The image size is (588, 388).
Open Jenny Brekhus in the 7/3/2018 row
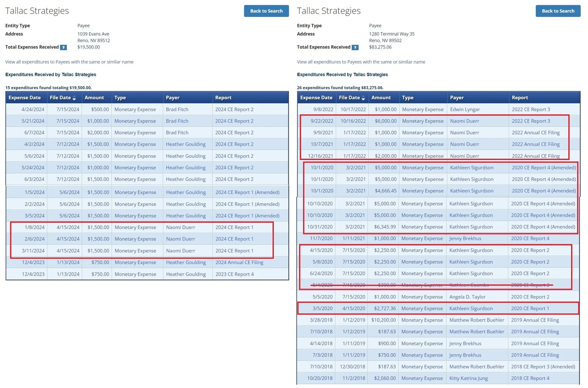tap(465, 355)
